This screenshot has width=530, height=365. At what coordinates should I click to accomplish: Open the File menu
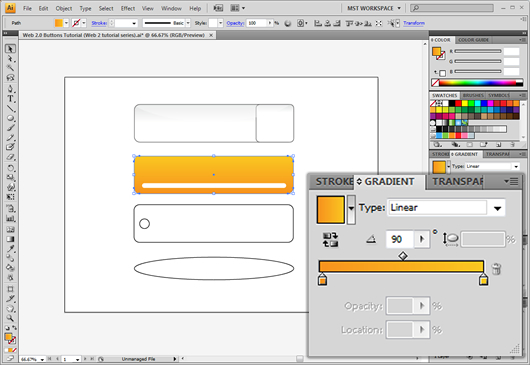click(27, 8)
